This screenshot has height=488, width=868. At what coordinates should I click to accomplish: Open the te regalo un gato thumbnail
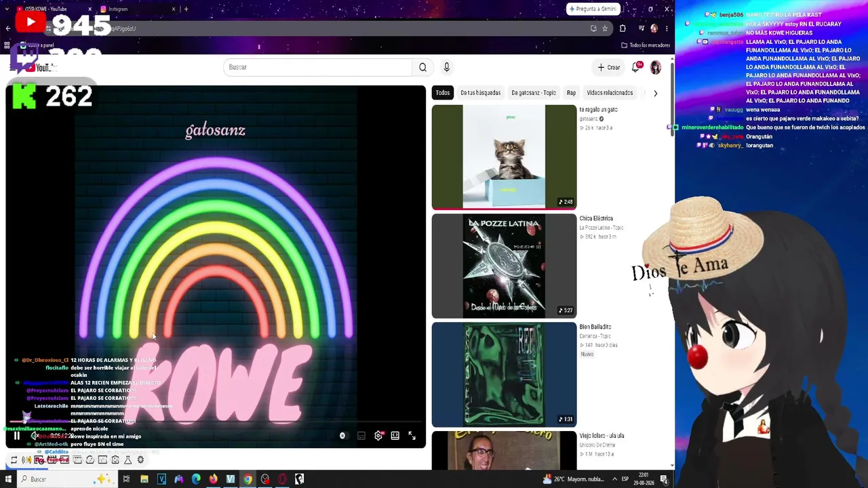(x=504, y=157)
